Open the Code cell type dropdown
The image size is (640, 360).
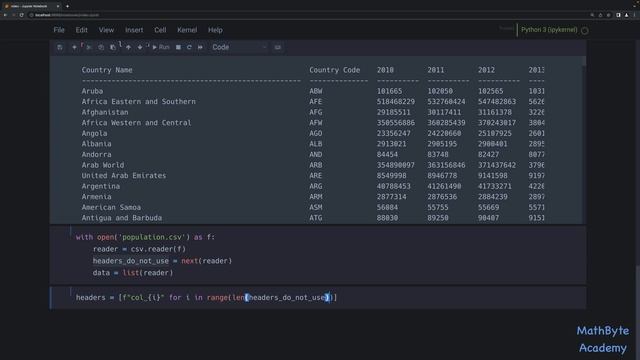coord(239,47)
